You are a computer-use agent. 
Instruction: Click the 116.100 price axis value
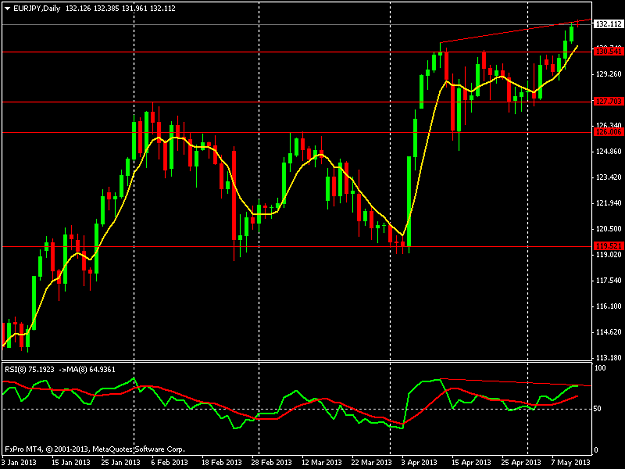(x=609, y=306)
